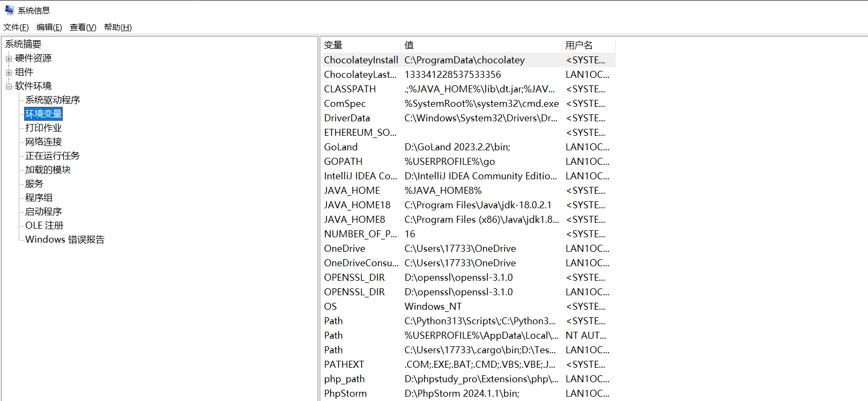
Task: Open 服务 in the tree
Action: click(x=34, y=184)
